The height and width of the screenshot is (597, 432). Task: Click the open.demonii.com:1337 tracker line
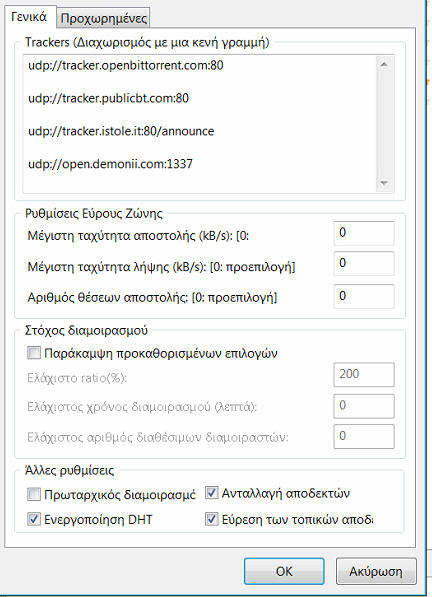pos(110,164)
